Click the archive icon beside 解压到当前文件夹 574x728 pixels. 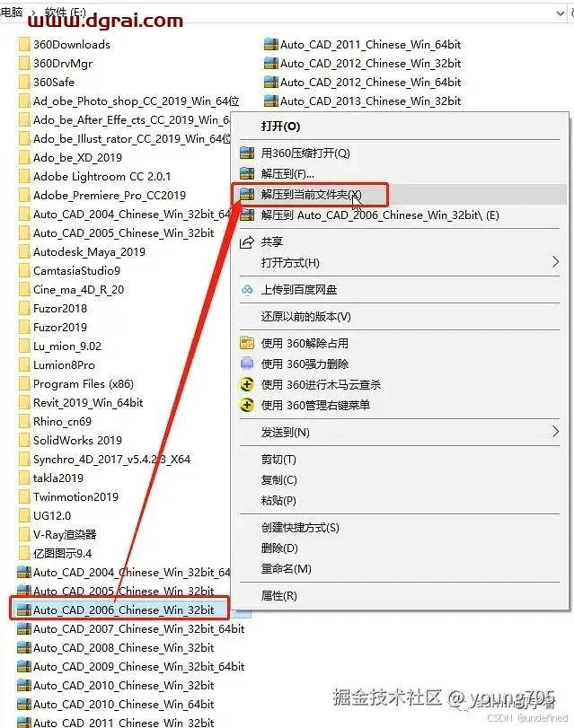(x=247, y=195)
